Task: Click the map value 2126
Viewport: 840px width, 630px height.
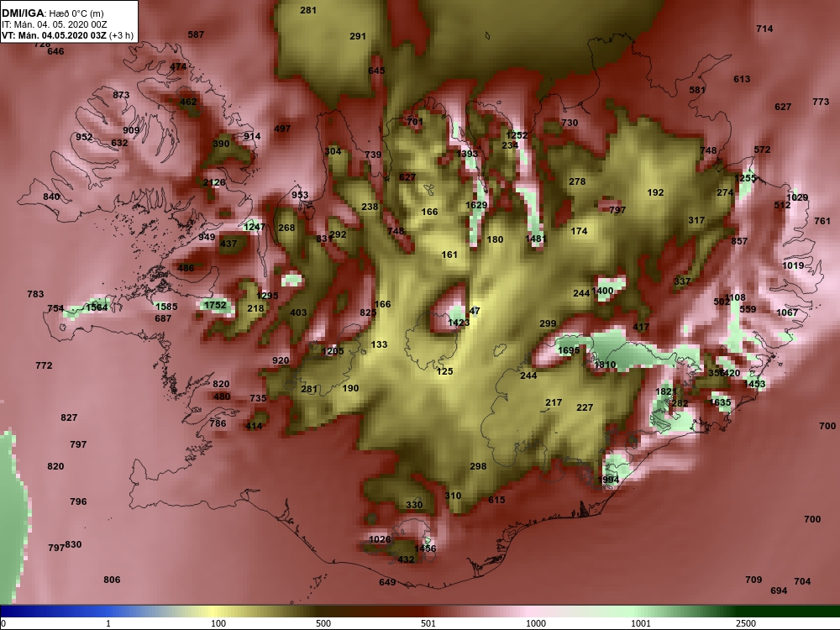Action: click(214, 182)
